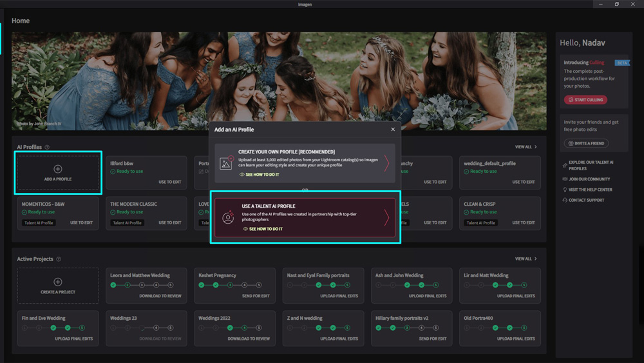The height and width of the screenshot is (363, 644).
Task: Open Join Our Community link
Action: click(589, 179)
